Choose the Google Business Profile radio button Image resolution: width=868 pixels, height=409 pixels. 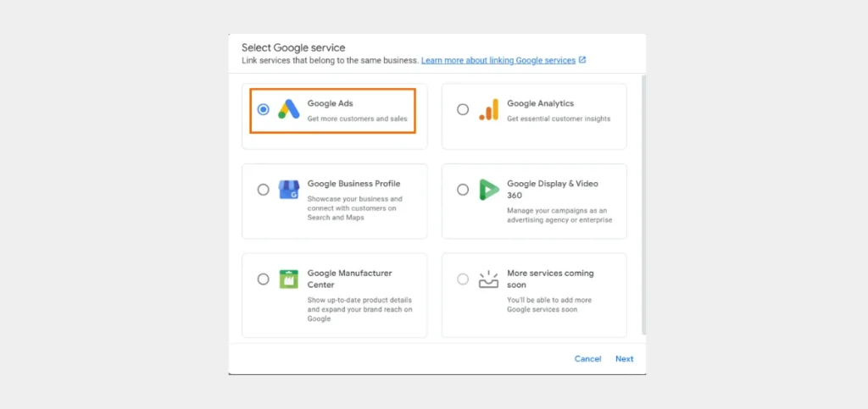(x=264, y=190)
